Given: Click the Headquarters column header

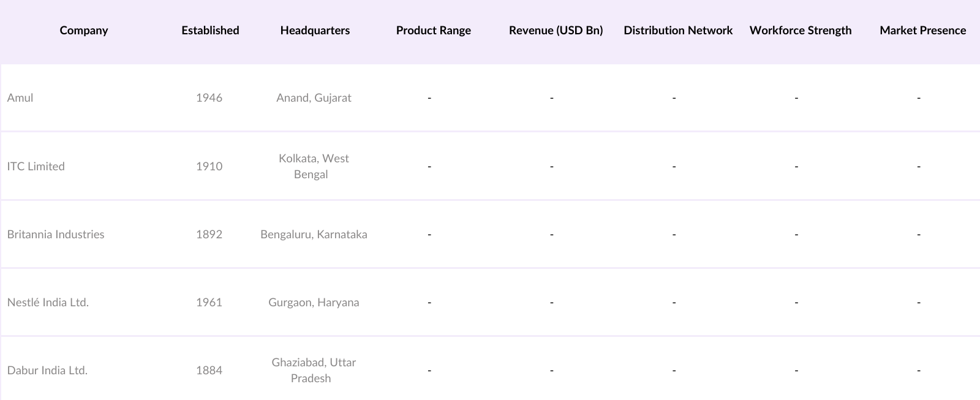Looking at the screenshot, I should click(315, 31).
